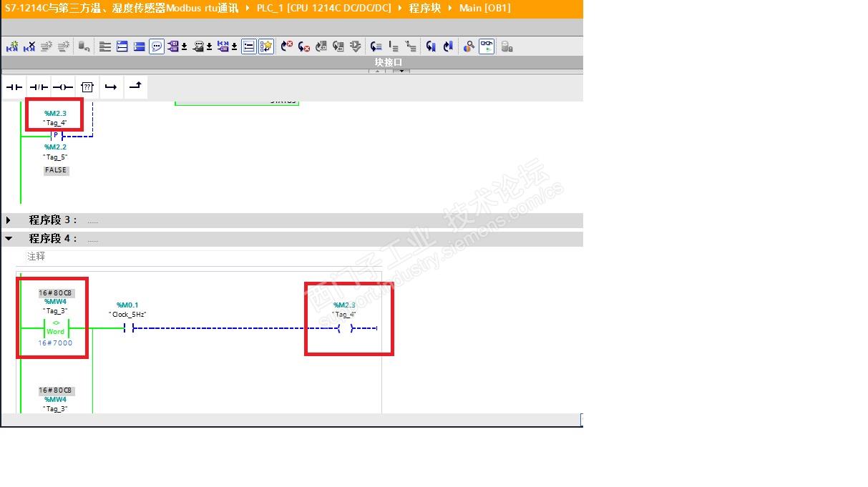This screenshot has width=868, height=487.
Task: Insert a normally open contact
Action: point(14,87)
